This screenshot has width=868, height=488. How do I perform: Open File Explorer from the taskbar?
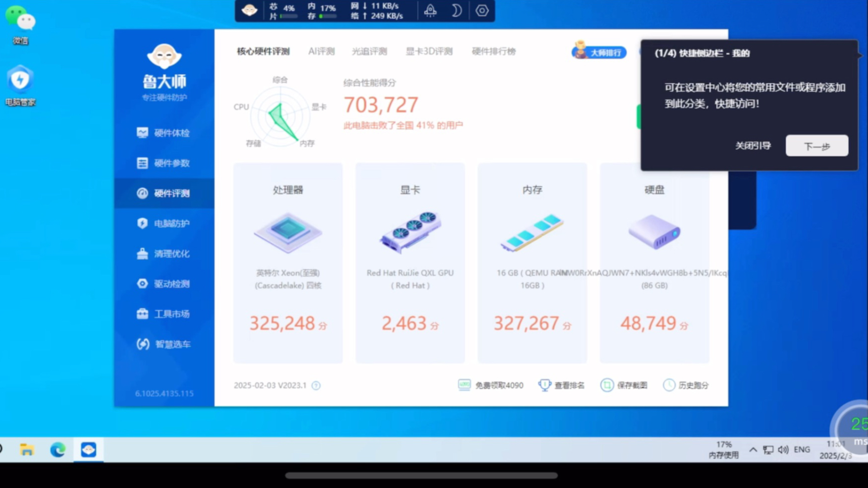coord(27,449)
